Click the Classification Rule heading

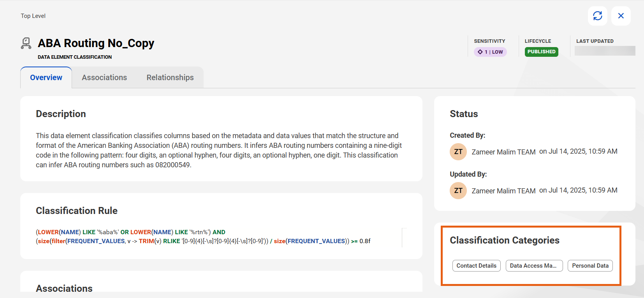(x=77, y=211)
